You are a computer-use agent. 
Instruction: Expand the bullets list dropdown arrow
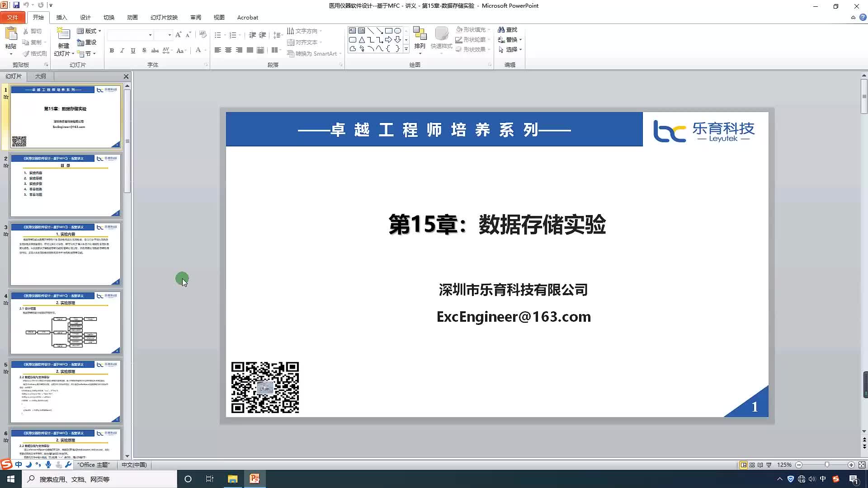tap(225, 35)
